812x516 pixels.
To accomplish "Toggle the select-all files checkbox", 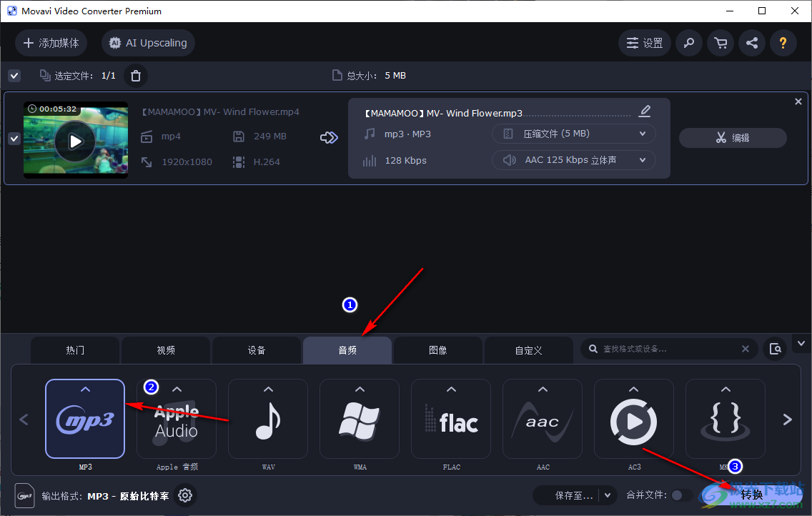I will pos(14,76).
